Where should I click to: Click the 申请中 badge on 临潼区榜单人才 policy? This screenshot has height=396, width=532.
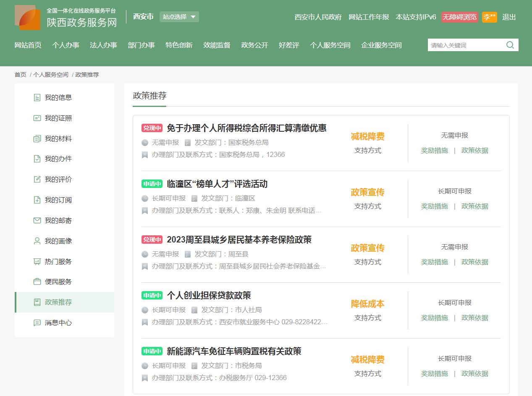(152, 184)
